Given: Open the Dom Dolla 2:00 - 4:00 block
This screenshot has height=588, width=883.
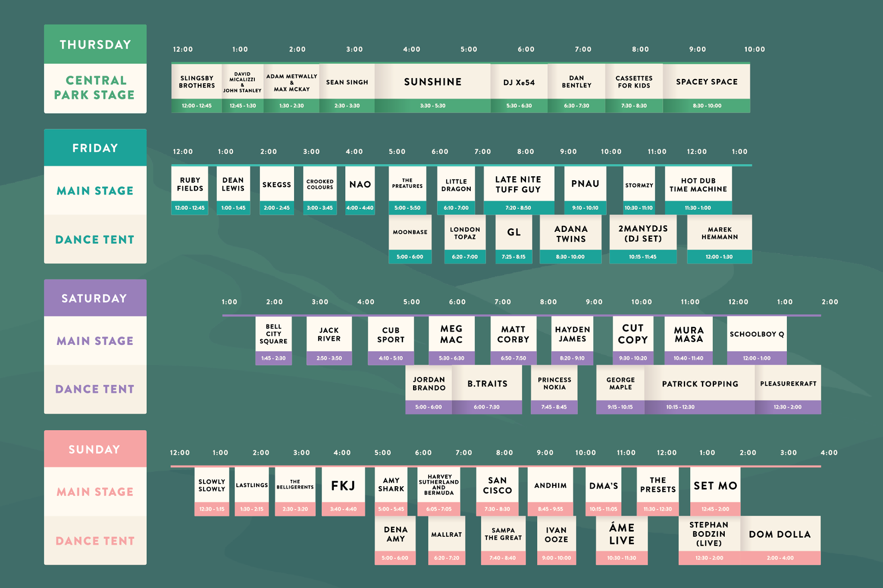Looking at the screenshot, I should tap(780, 541).
